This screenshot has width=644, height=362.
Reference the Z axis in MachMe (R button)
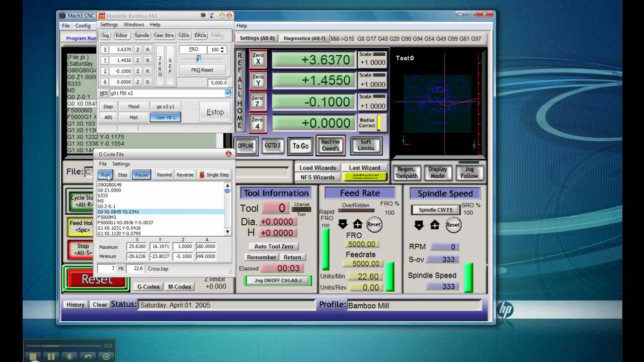147,71
